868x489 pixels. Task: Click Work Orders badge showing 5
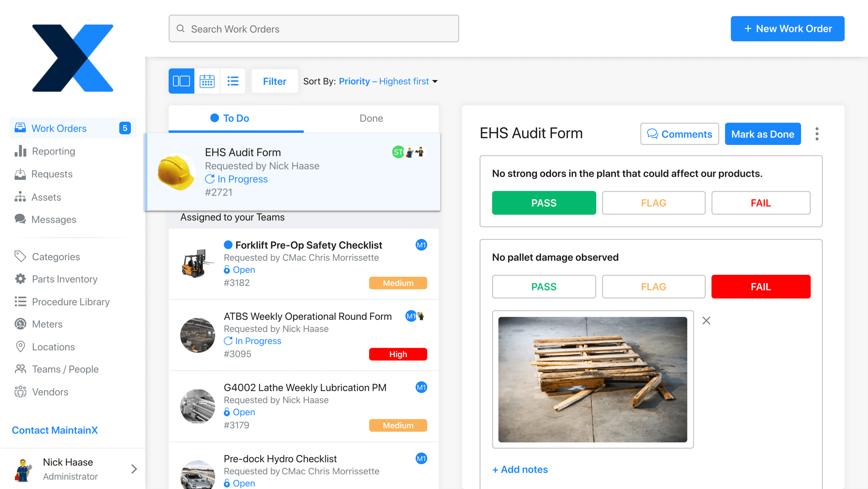tap(125, 128)
